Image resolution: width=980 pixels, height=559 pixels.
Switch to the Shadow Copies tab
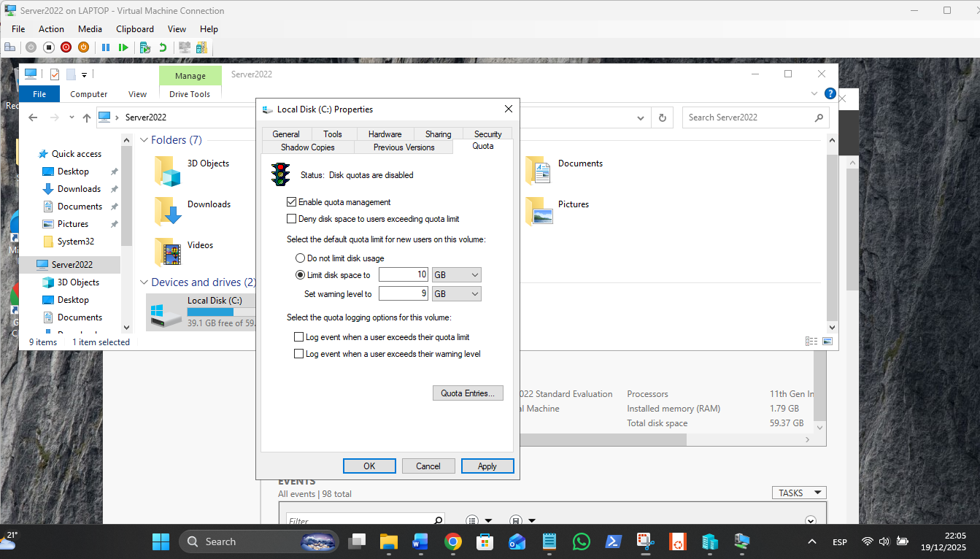click(307, 147)
